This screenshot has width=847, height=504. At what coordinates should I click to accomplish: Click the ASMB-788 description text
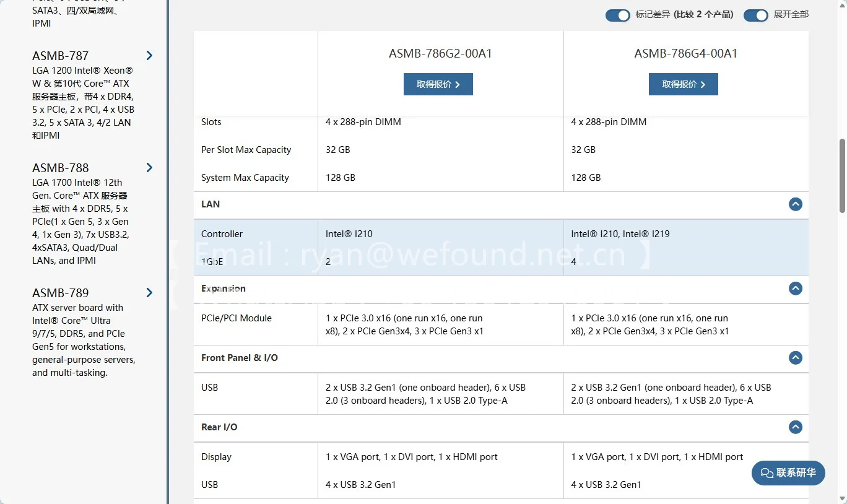pyautogui.click(x=80, y=222)
